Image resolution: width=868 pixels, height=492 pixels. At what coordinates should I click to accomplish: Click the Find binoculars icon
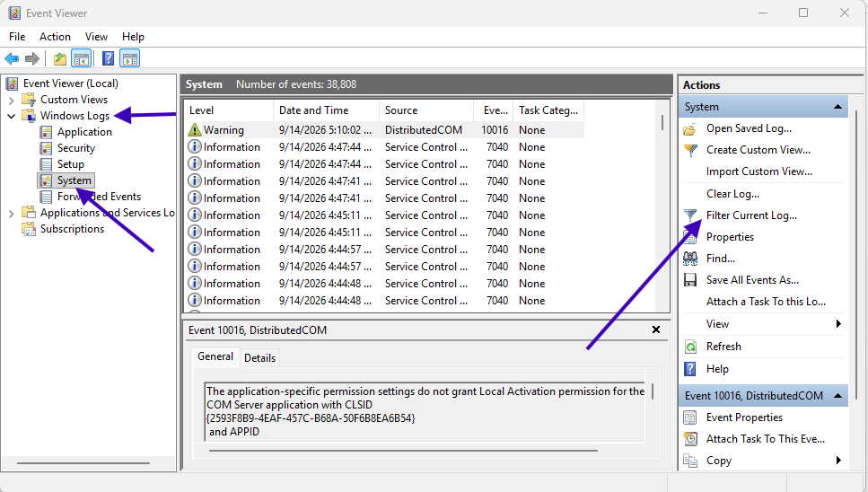[x=690, y=259]
